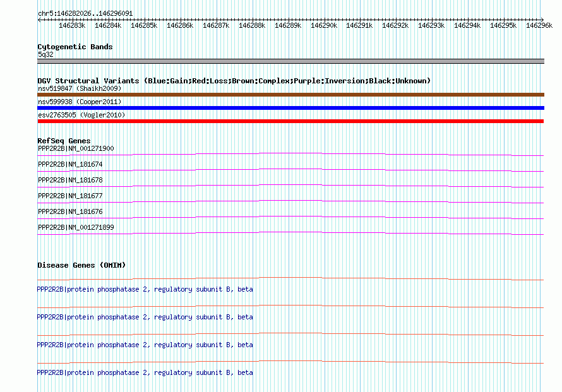Viewport: 562px width, 392px height.
Task: Pick the 146288k mark on the scale
Action: pyautogui.click(x=252, y=25)
